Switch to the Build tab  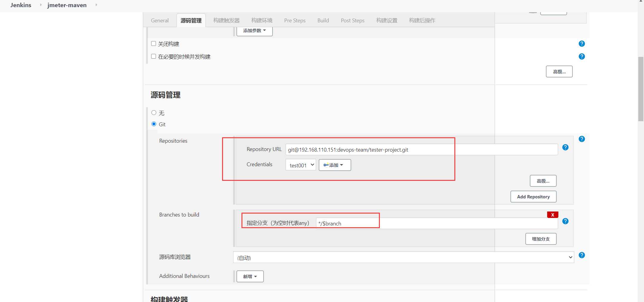click(x=323, y=21)
